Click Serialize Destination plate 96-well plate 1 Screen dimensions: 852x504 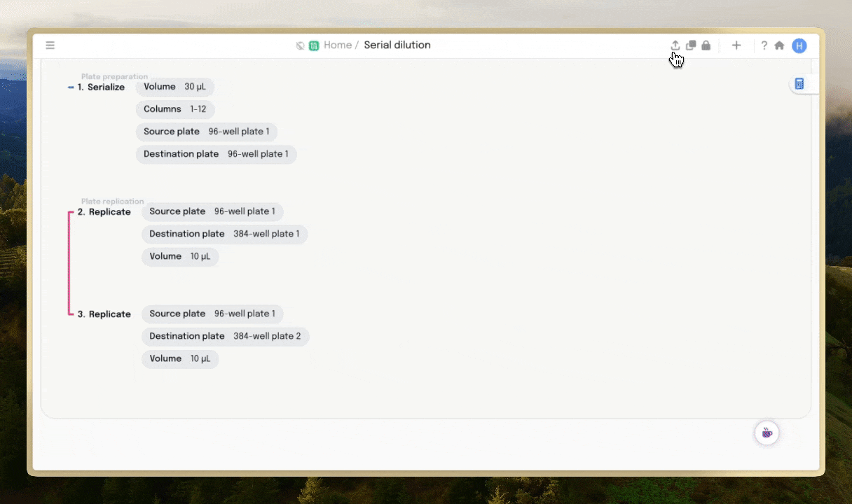(217, 154)
